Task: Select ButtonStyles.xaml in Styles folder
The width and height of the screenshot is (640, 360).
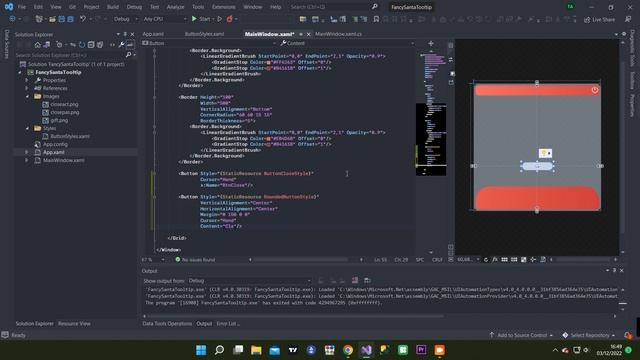Action: pyautogui.click(x=70, y=136)
